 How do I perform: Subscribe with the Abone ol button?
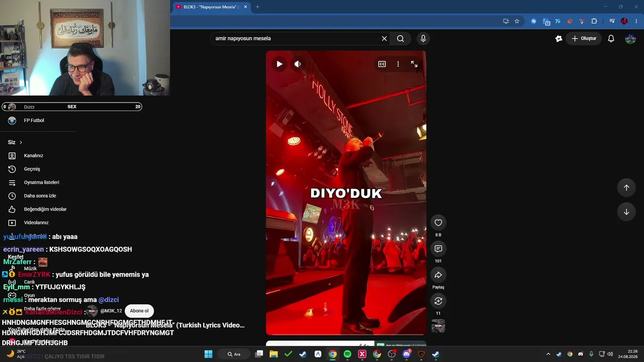(x=139, y=311)
